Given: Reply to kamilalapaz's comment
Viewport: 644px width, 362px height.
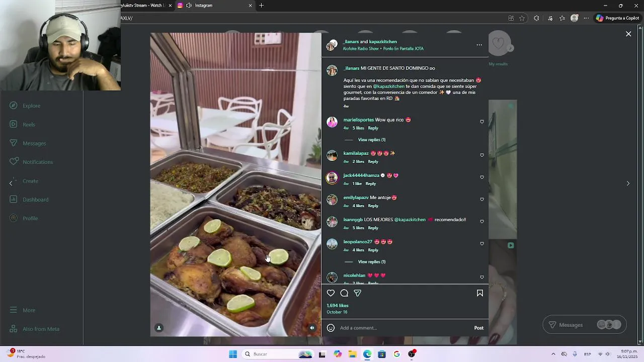Looking at the screenshot, I should [x=373, y=161].
